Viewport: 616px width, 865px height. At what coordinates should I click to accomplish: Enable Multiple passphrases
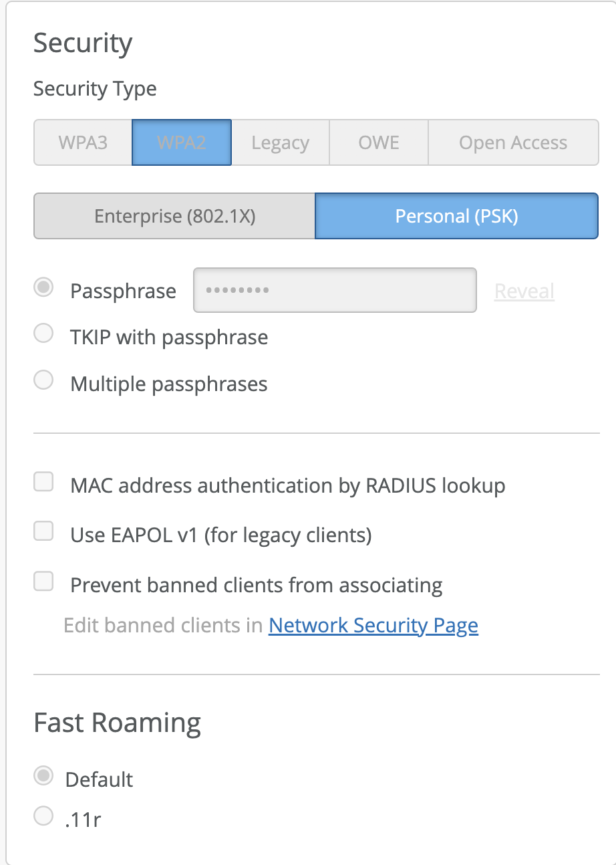click(x=43, y=380)
